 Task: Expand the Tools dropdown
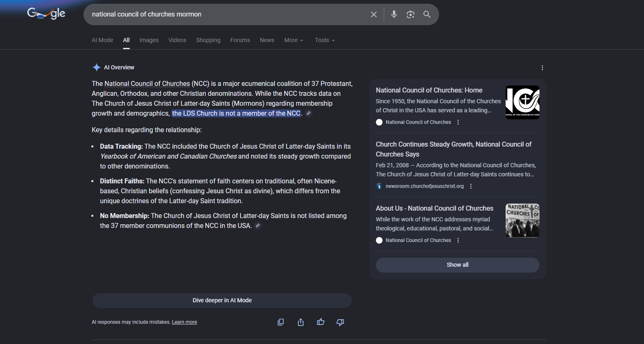tap(325, 40)
